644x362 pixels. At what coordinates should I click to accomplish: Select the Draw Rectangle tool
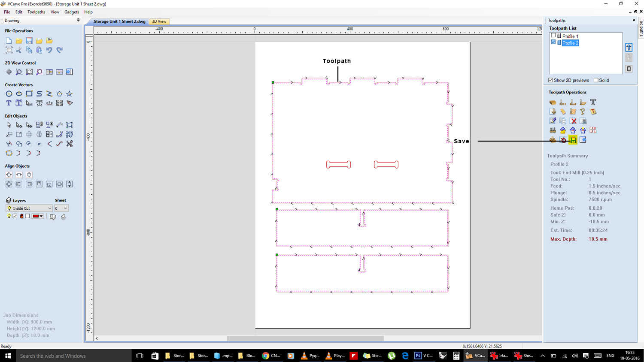(x=29, y=94)
